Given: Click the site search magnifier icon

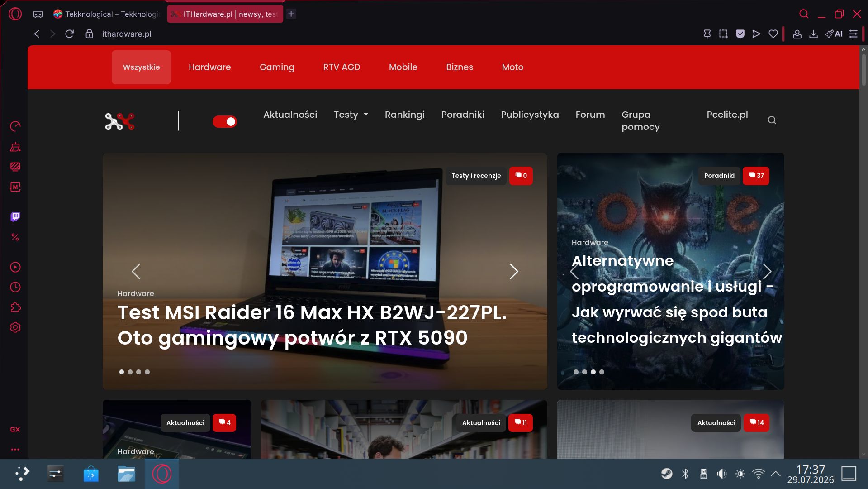Looking at the screenshot, I should pyautogui.click(x=772, y=120).
